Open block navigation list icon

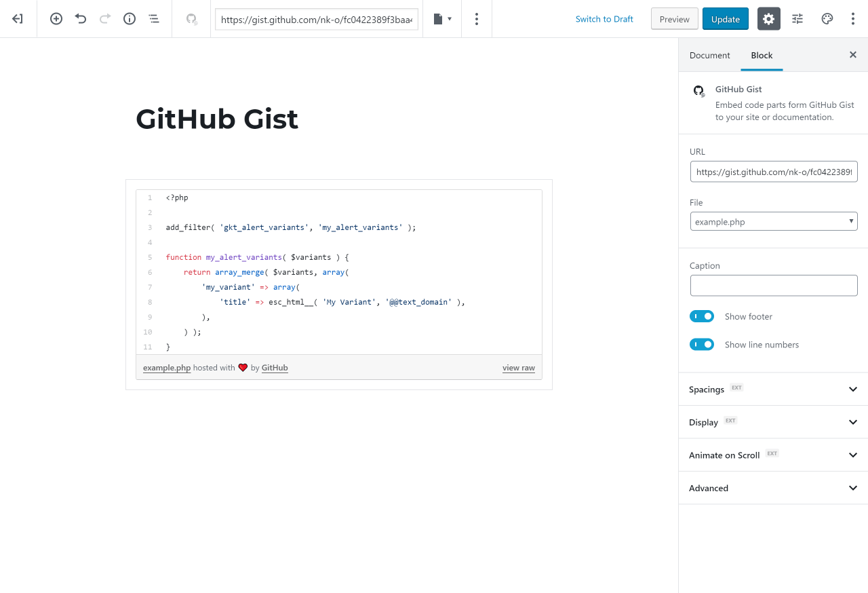pyautogui.click(x=154, y=19)
